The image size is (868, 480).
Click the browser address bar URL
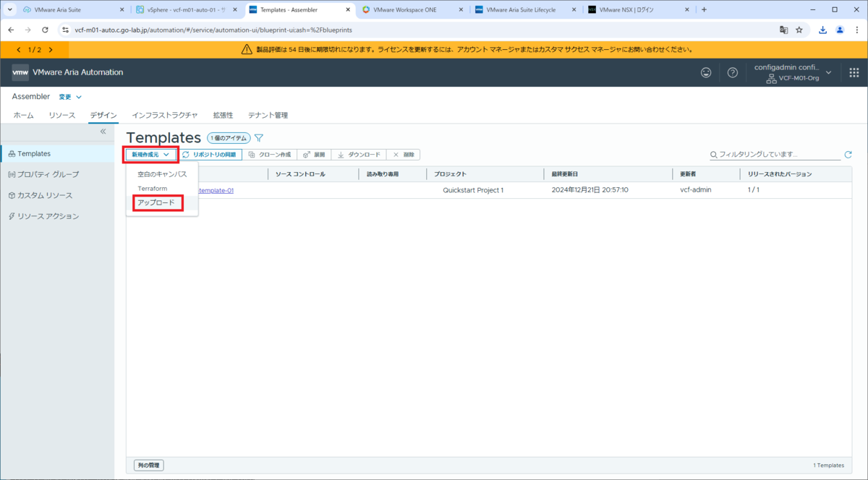(x=213, y=30)
